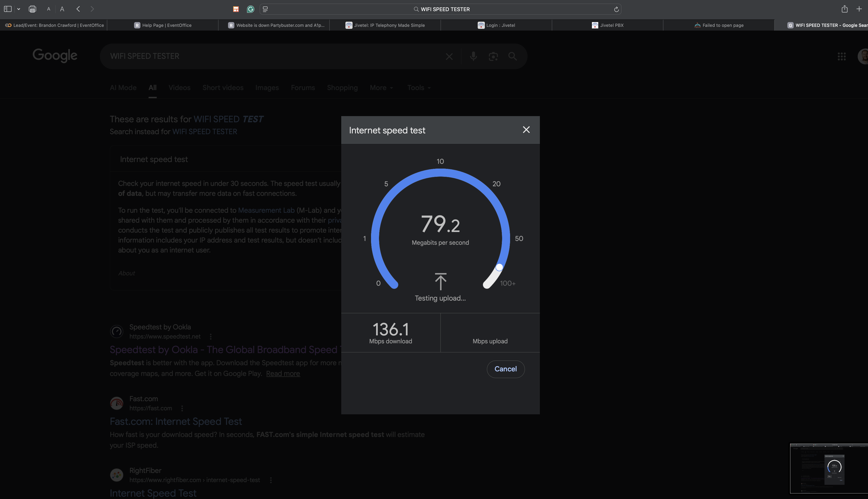
Task: Open the Google apps grid
Action: coord(841,56)
